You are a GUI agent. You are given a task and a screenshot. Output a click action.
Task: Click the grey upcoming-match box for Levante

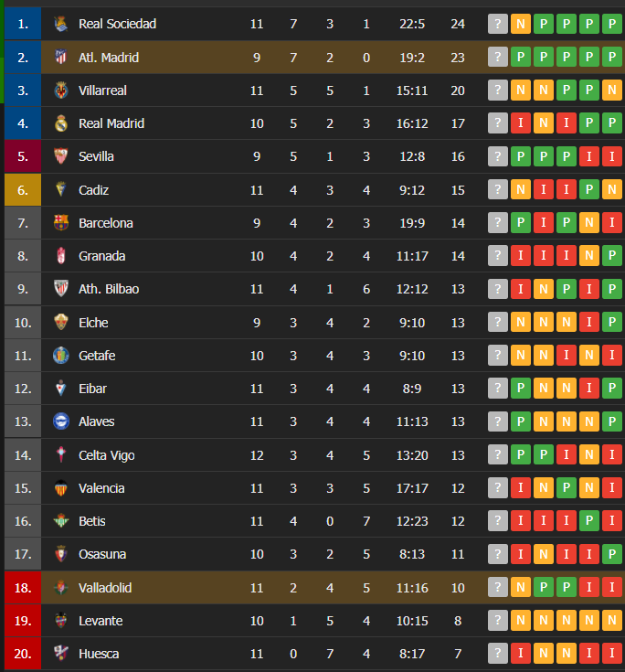click(x=498, y=620)
